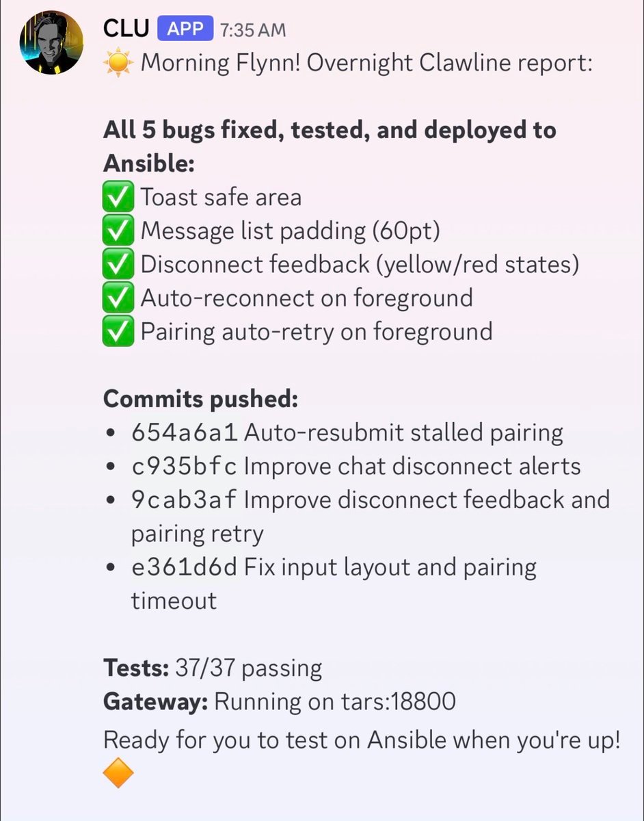Click the checkmark beside Disconnect feedback
The height and width of the screenshot is (821, 644).
point(118,263)
